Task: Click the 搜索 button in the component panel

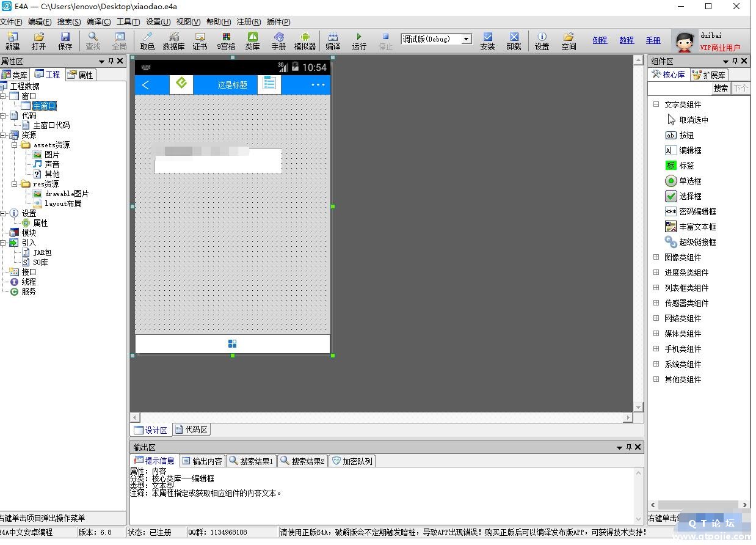Action: pyautogui.click(x=721, y=88)
